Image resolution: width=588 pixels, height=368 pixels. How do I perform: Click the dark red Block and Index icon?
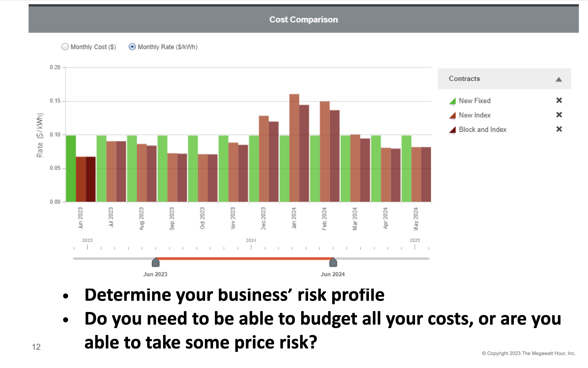pos(452,130)
